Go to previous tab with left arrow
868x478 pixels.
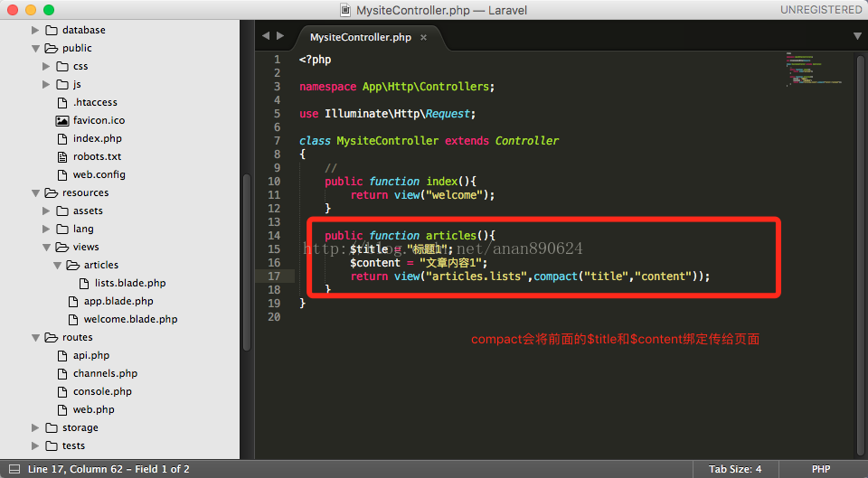(266, 36)
